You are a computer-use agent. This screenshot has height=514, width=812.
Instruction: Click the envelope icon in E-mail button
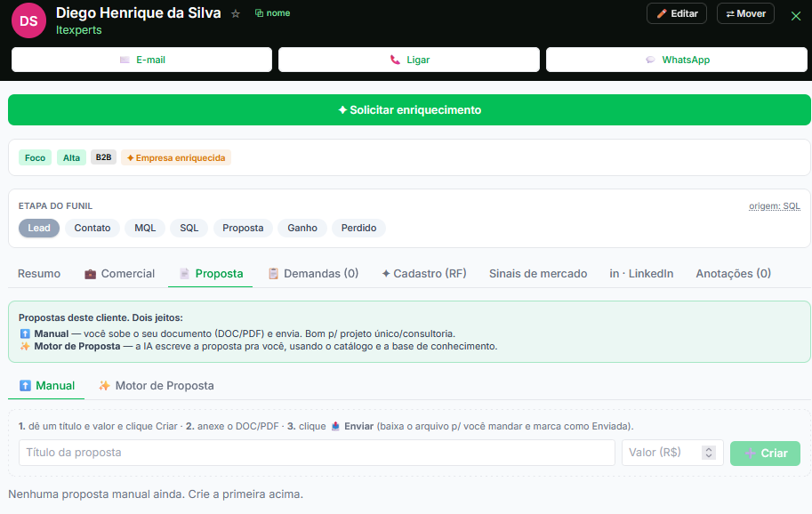coord(125,60)
